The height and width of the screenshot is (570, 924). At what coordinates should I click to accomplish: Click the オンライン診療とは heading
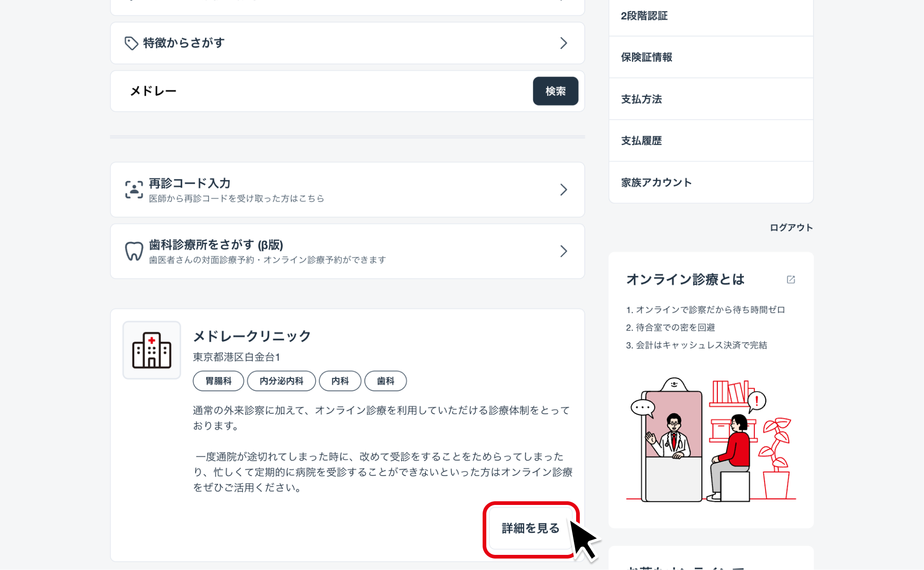pyautogui.click(x=685, y=280)
